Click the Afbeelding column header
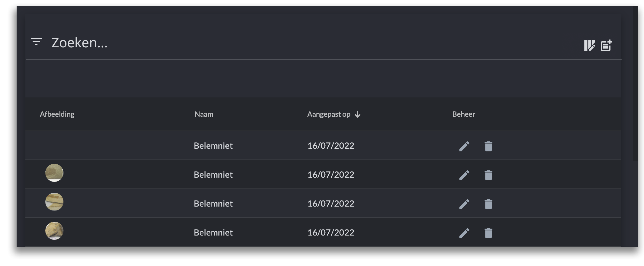The width and height of the screenshot is (644, 266). pyautogui.click(x=57, y=114)
